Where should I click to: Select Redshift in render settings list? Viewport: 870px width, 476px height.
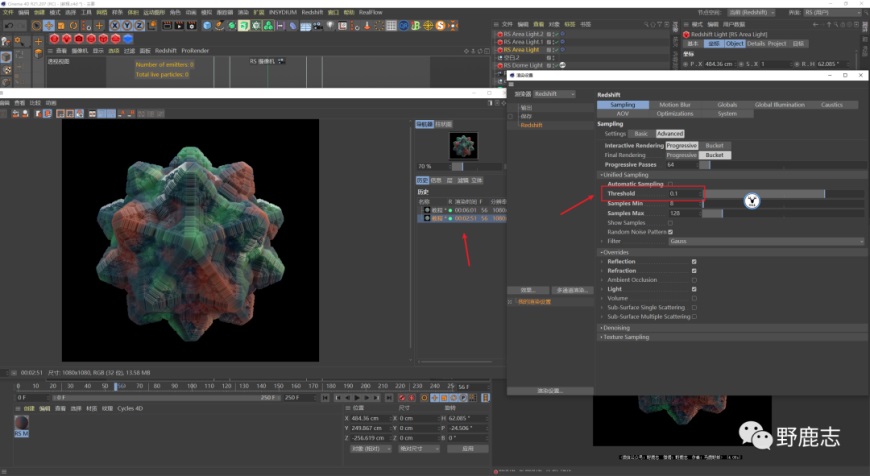pos(531,125)
